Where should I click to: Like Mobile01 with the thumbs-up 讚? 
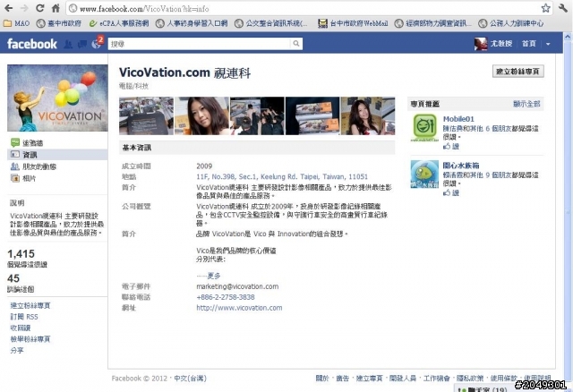point(451,147)
